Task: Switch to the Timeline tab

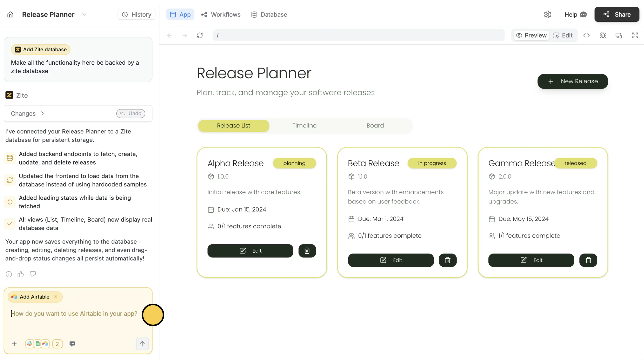Action: tap(304, 126)
